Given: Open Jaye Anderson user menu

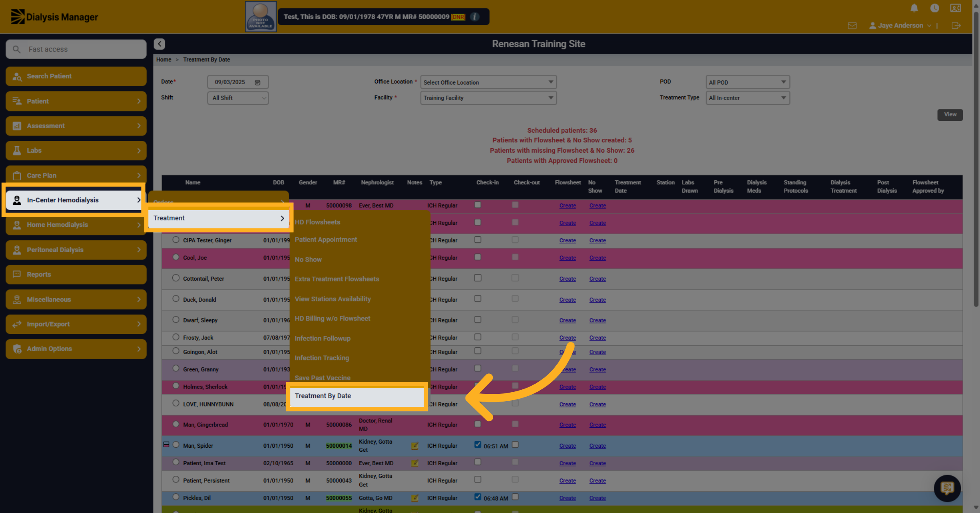Looking at the screenshot, I should [900, 26].
